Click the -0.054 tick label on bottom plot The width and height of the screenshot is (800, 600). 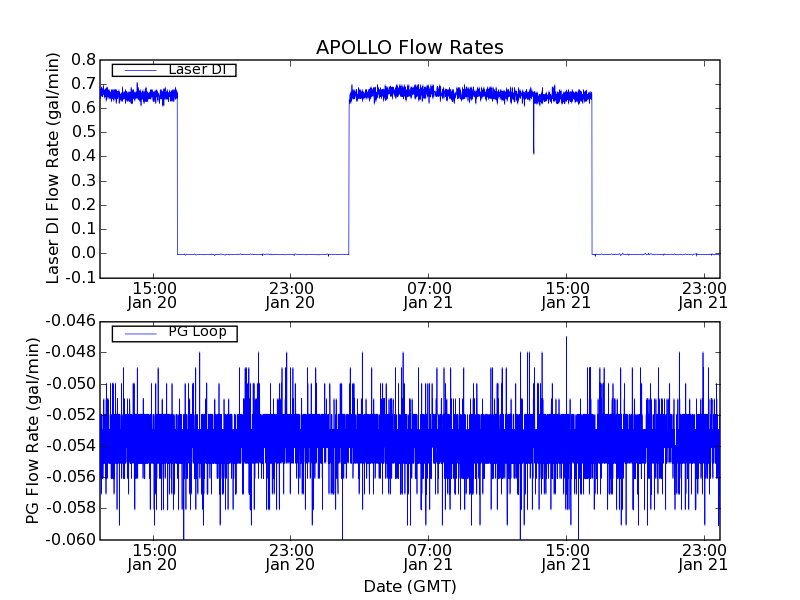[70, 446]
